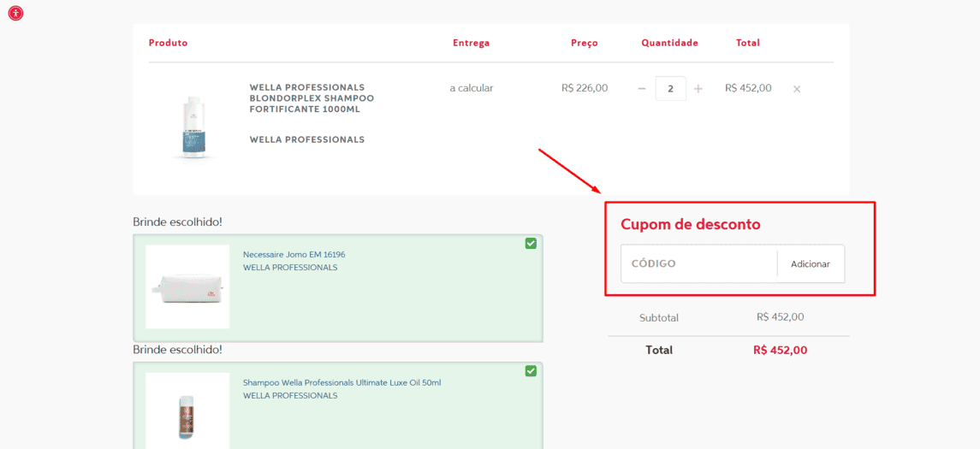Click the Quantidade column header

[x=670, y=43]
